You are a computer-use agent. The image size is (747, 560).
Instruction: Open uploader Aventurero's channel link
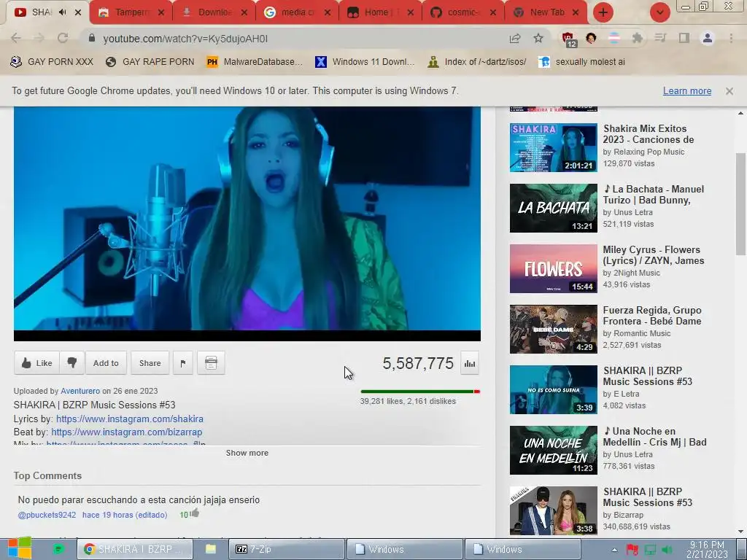[80, 391]
